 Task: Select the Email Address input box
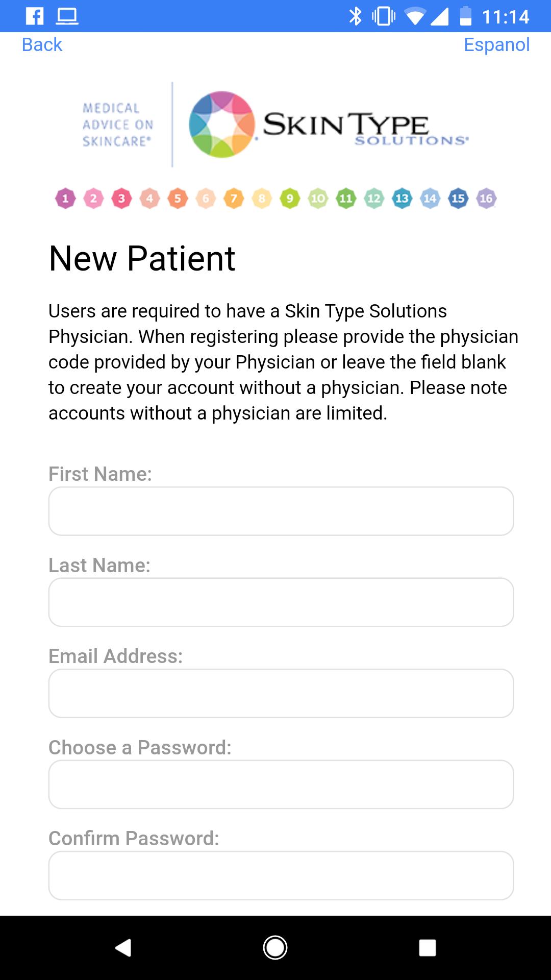281,693
